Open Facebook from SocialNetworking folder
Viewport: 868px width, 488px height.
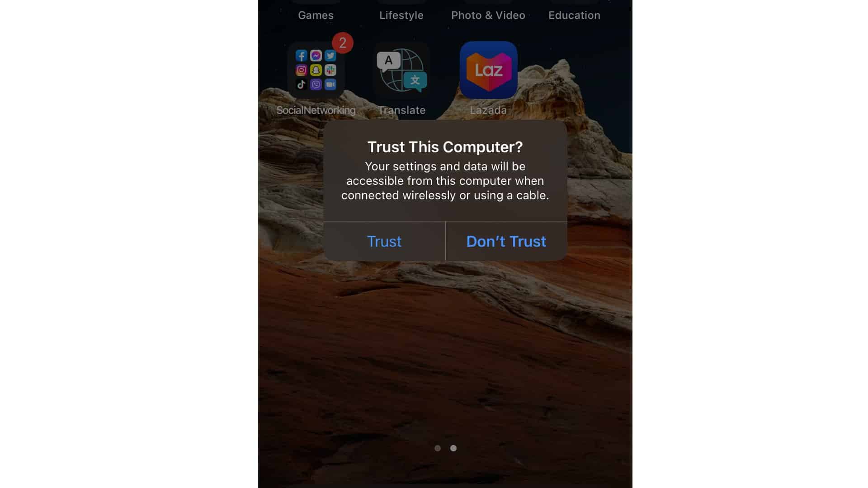tap(301, 56)
